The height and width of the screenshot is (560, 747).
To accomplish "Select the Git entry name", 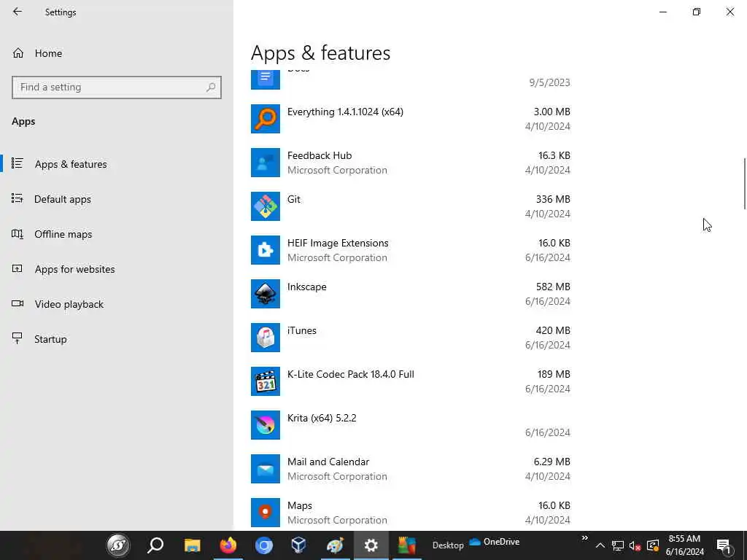I will click(x=293, y=199).
